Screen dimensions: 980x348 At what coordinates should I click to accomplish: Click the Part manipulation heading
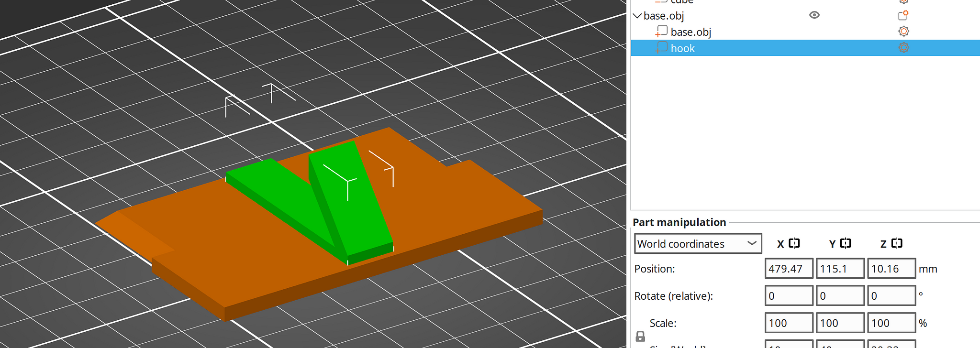pos(679,222)
